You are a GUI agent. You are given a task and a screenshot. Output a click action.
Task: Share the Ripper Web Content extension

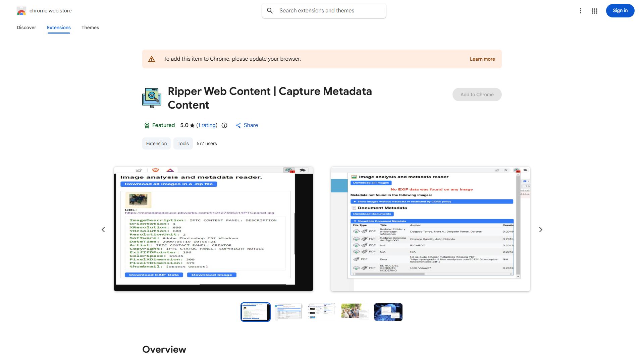[247, 125]
